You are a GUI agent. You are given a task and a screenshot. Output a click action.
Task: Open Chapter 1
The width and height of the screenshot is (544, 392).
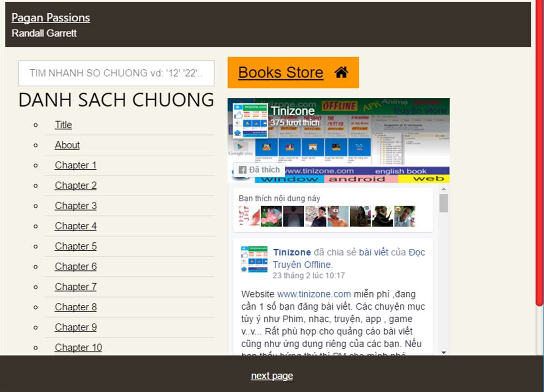76,166
